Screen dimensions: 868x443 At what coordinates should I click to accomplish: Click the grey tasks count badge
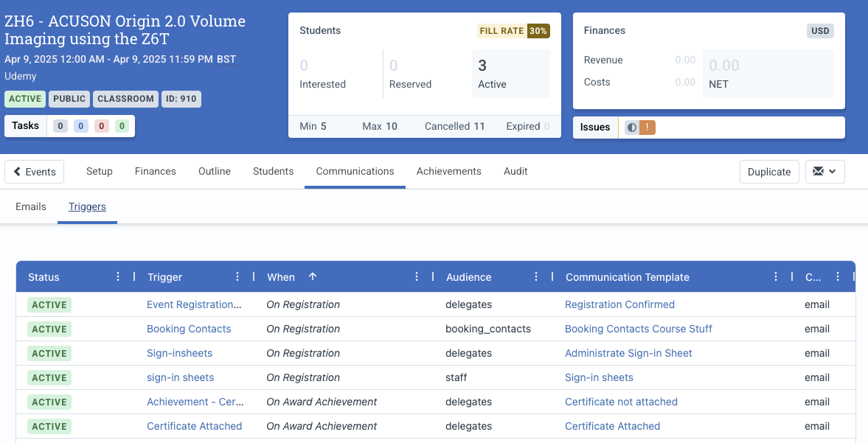click(60, 126)
